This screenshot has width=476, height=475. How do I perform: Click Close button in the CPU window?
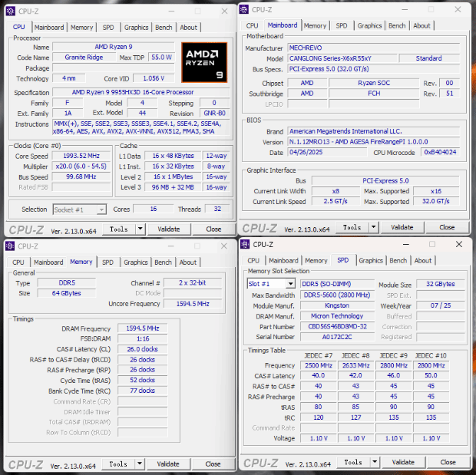point(213,229)
